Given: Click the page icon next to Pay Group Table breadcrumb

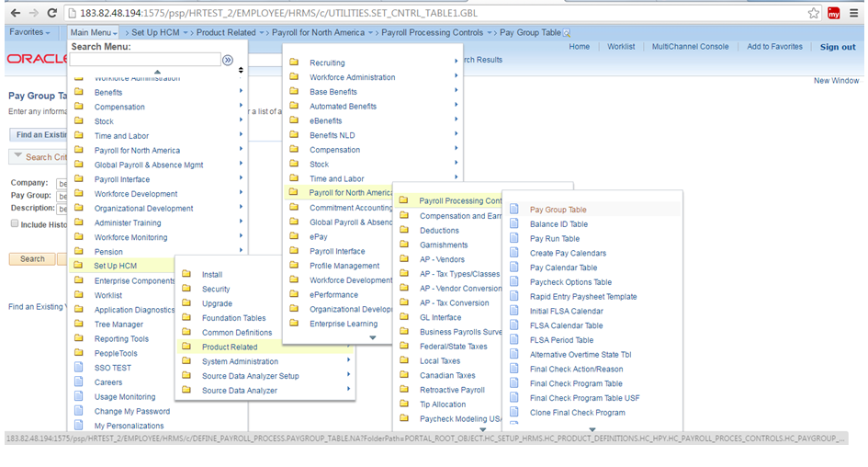Looking at the screenshot, I should coord(567,33).
